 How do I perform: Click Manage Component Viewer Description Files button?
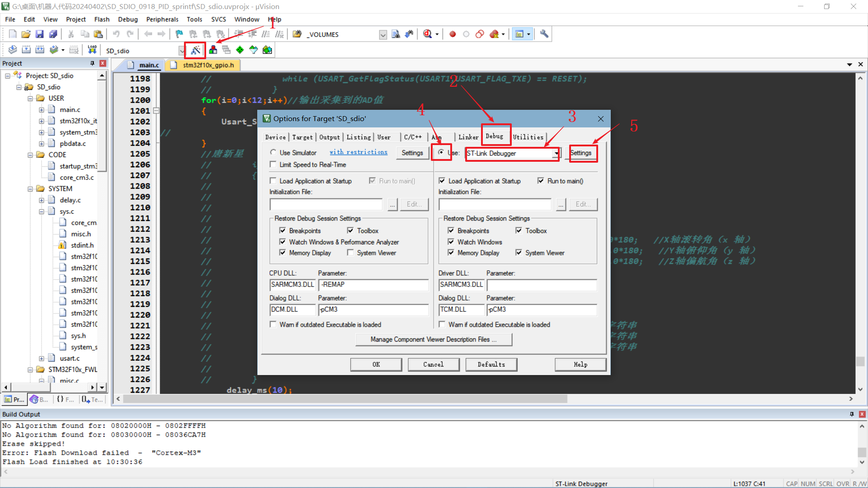434,339
